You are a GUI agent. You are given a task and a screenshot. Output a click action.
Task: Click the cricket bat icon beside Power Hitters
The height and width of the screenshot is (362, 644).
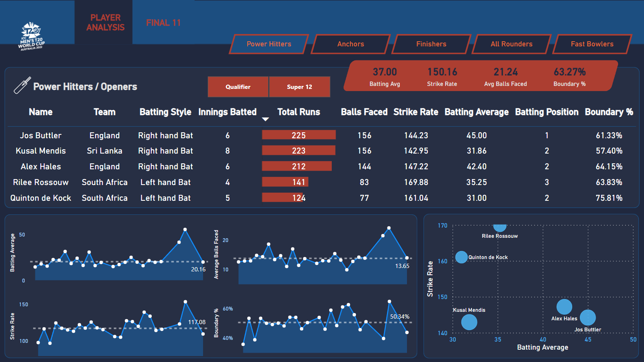click(22, 85)
